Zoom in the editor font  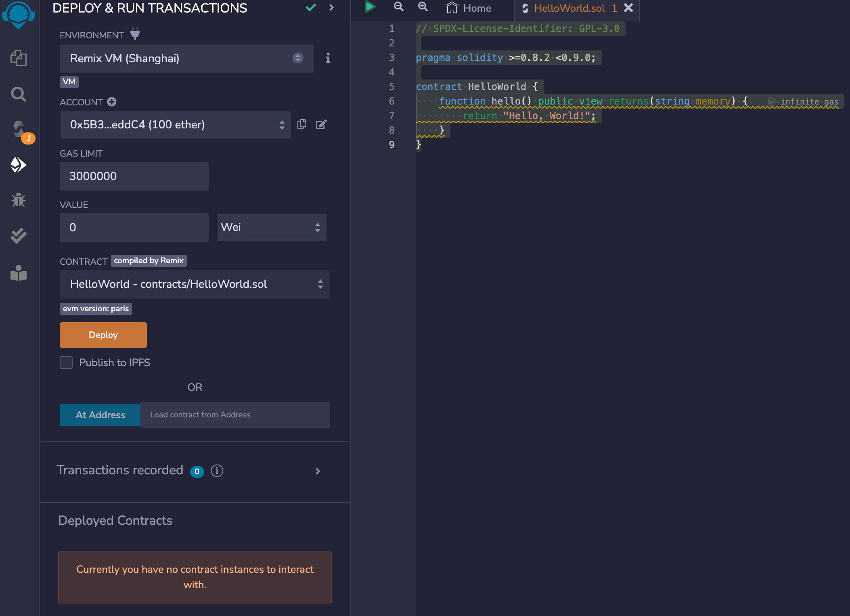423,6
